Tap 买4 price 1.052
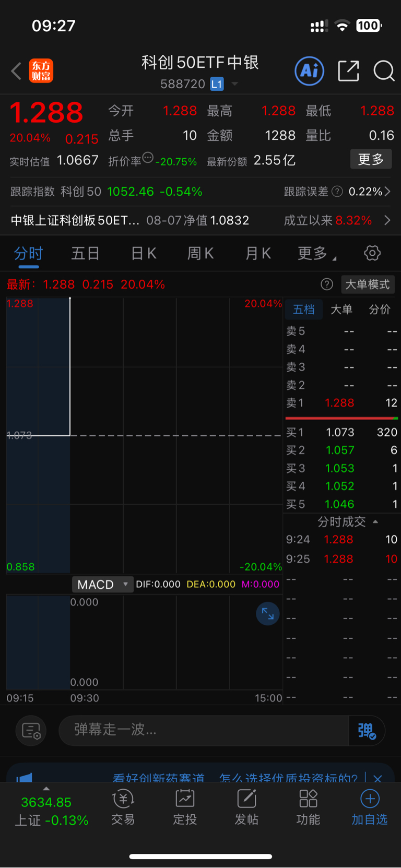Image resolution: width=401 pixels, height=868 pixels. [x=340, y=486]
